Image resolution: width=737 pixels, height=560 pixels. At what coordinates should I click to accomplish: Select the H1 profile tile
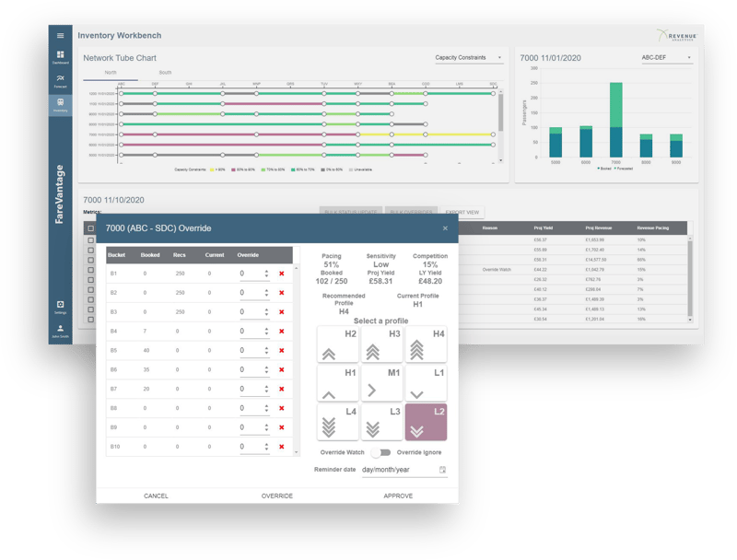338,383
